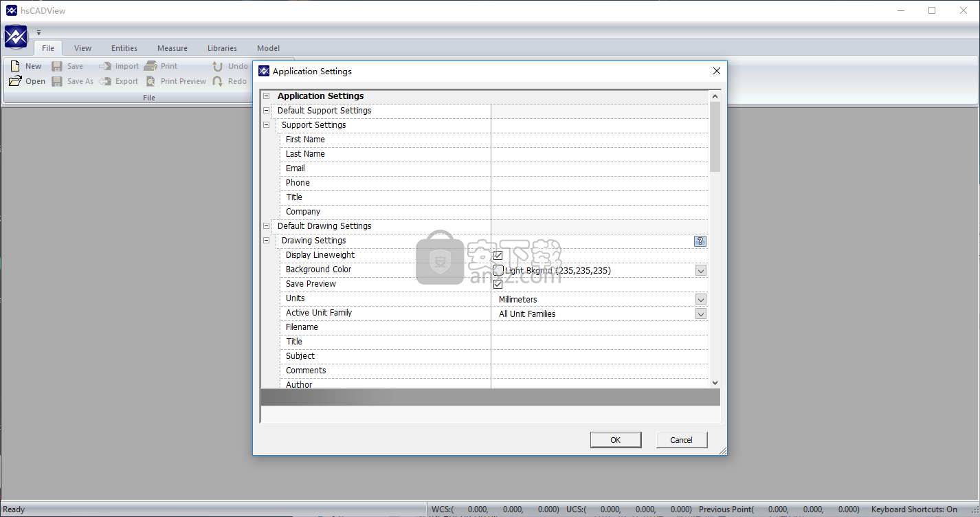Image resolution: width=980 pixels, height=517 pixels.
Task: Click the Phone value field
Action: (x=599, y=183)
